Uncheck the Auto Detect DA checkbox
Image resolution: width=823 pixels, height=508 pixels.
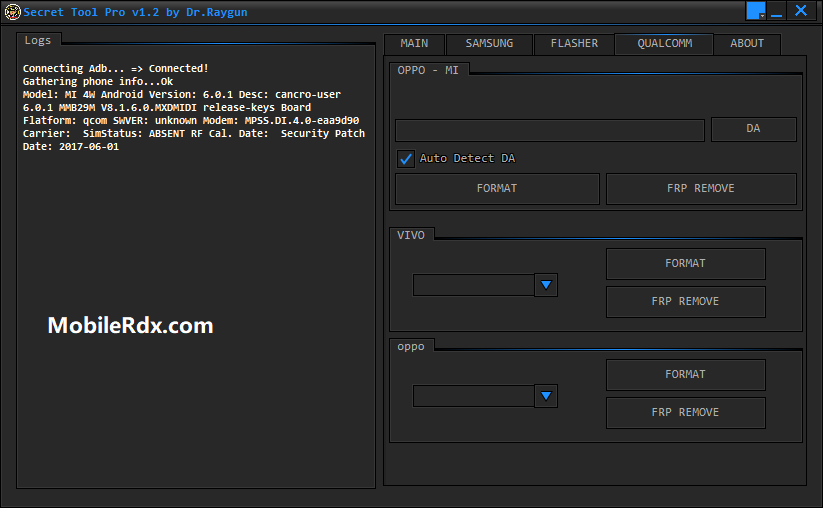point(406,158)
